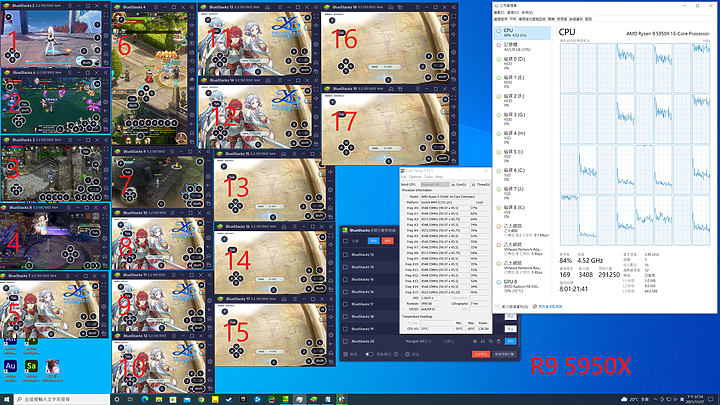This screenshot has width=720, height=405.
Task: Click settings gear icon for BlueStacks 20
Action: click(x=475, y=341)
